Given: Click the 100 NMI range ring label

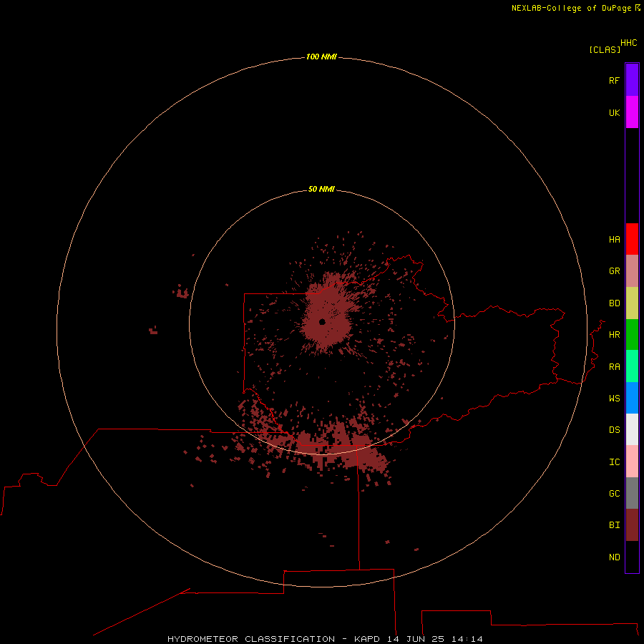Looking at the screenshot, I should tap(321, 57).
